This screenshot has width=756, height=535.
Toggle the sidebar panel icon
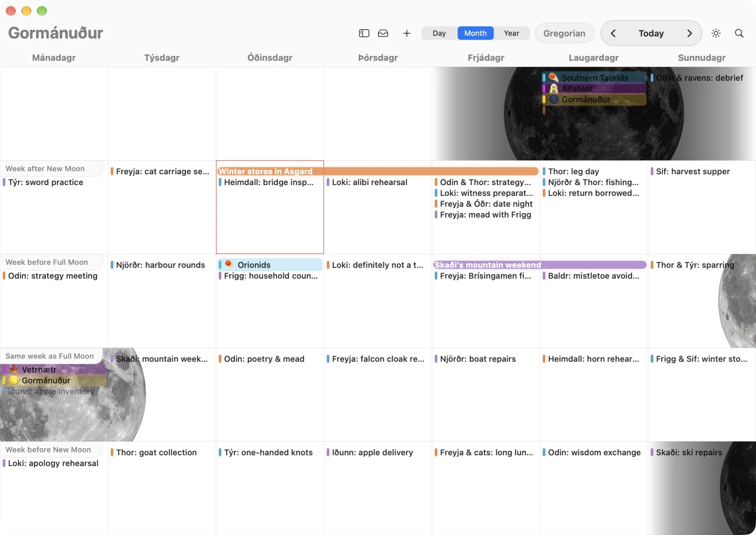point(364,33)
